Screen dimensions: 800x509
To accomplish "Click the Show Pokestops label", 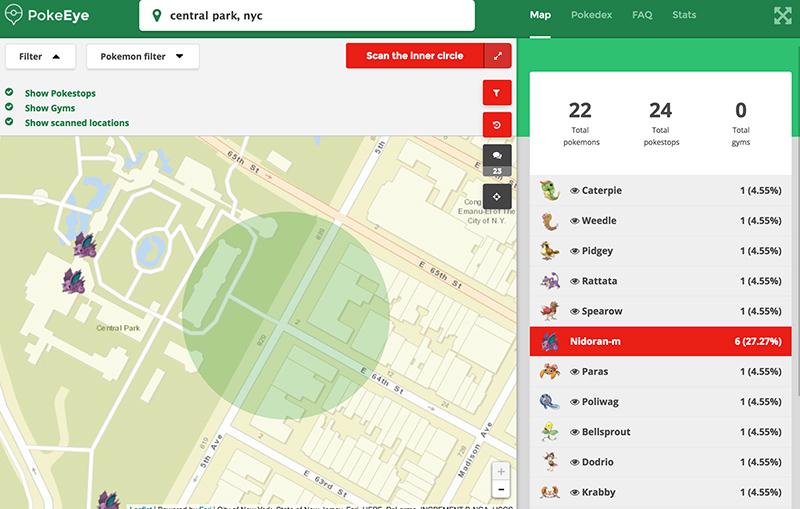I will [60, 93].
